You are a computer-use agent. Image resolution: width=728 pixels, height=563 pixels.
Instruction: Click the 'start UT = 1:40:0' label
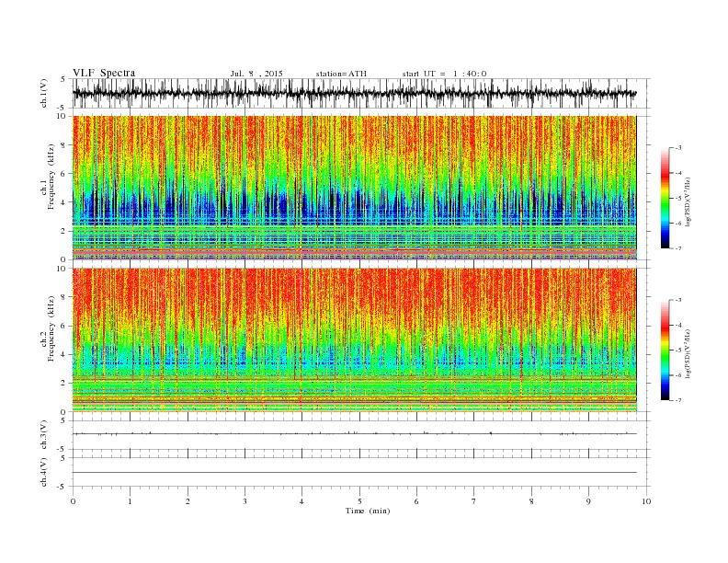444,74
